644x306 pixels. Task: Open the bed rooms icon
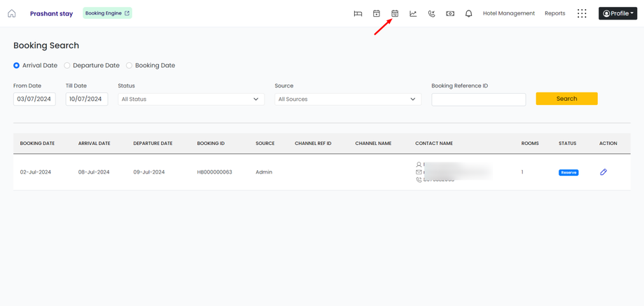358,13
